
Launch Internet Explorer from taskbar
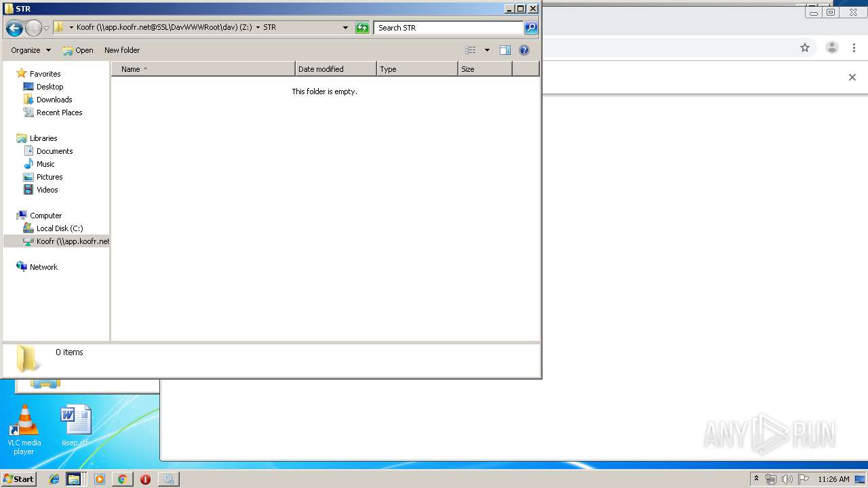click(x=54, y=479)
